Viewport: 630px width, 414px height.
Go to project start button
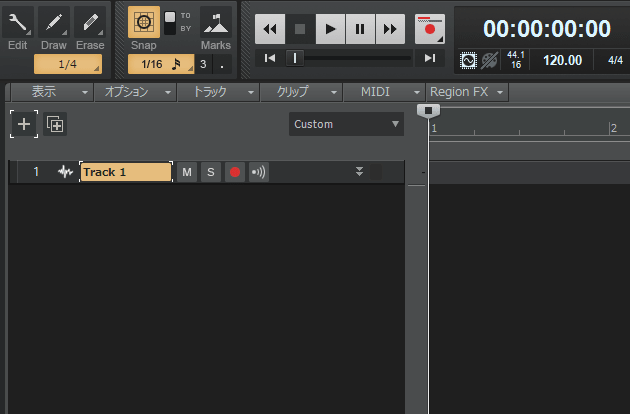270,58
